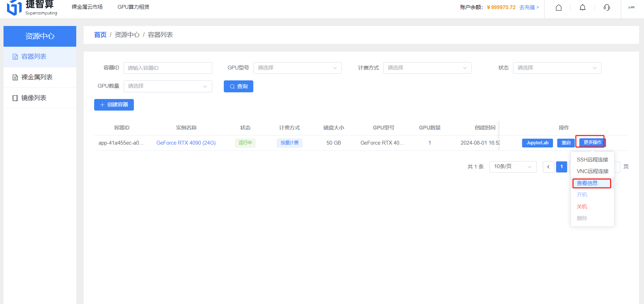
Task: Click the 创建容器 button
Action: coord(114,105)
